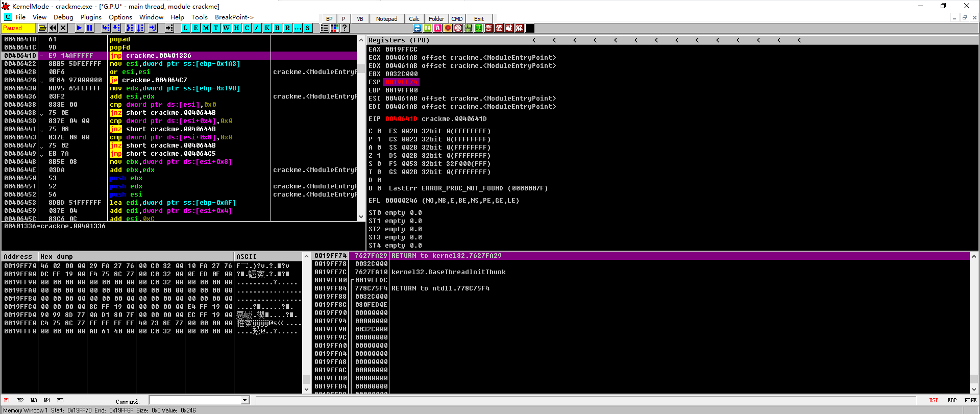Click the disassembly pane scroll-down arrow

pos(361,217)
